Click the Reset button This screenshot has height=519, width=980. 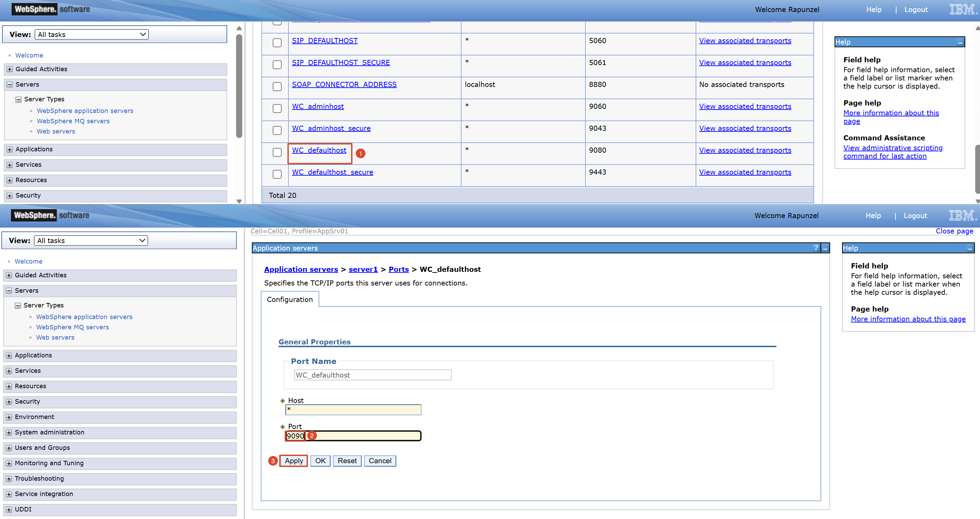coord(347,461)
